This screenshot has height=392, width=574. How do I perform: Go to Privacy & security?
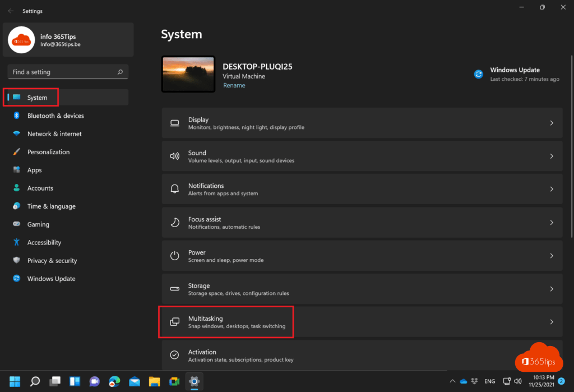pos(68,260)
